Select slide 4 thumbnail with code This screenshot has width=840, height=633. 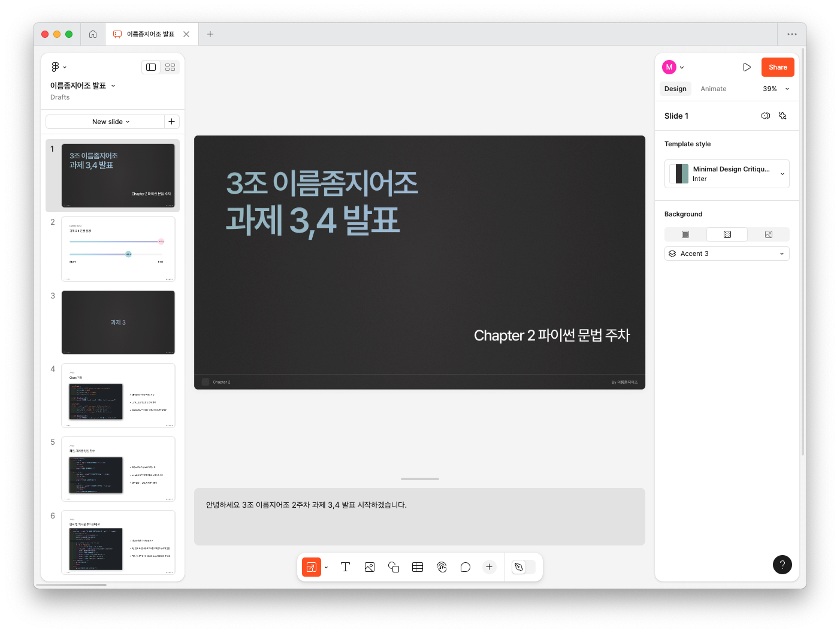click(x=118, y=396)
